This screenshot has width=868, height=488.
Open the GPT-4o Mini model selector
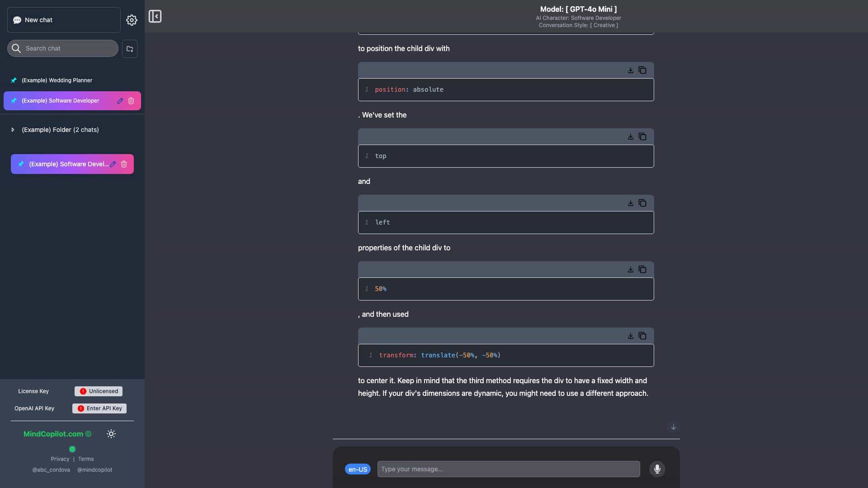(578, 9)
